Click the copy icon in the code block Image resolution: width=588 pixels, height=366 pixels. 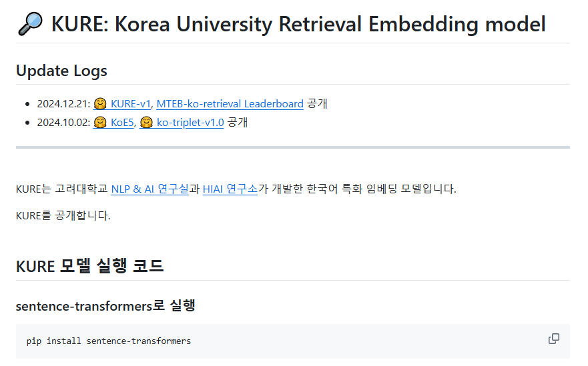(553, 339)
